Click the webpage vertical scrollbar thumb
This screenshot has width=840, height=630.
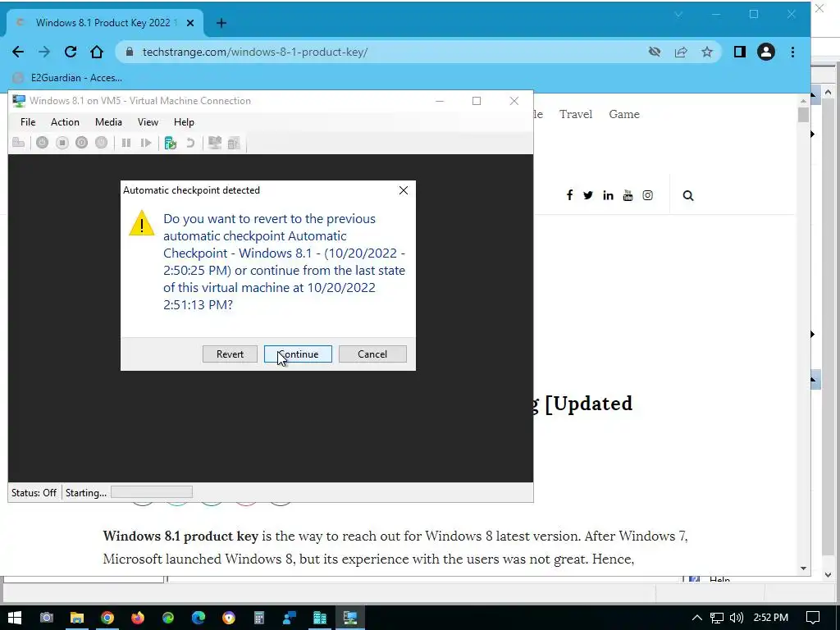tap(803, 115)
